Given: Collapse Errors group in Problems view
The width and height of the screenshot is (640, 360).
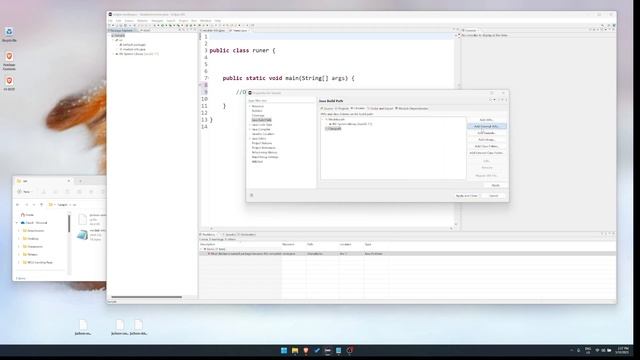Looking at the screenshot, I should 202,249.
